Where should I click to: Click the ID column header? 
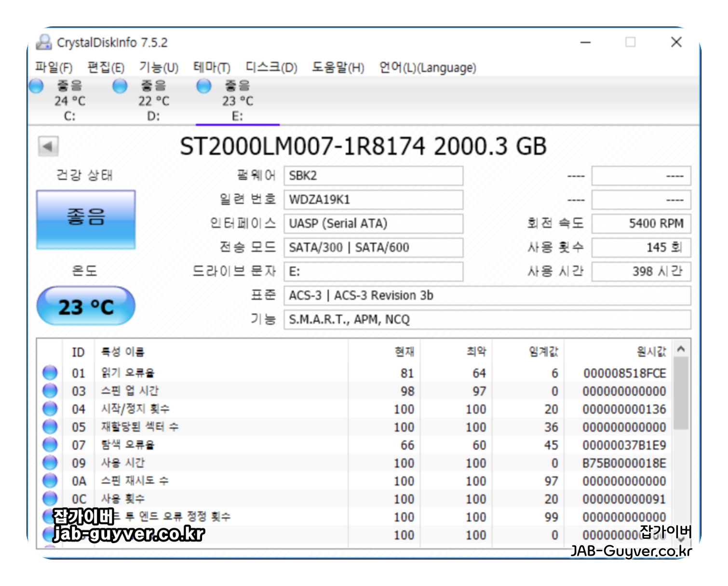[79, 352]
